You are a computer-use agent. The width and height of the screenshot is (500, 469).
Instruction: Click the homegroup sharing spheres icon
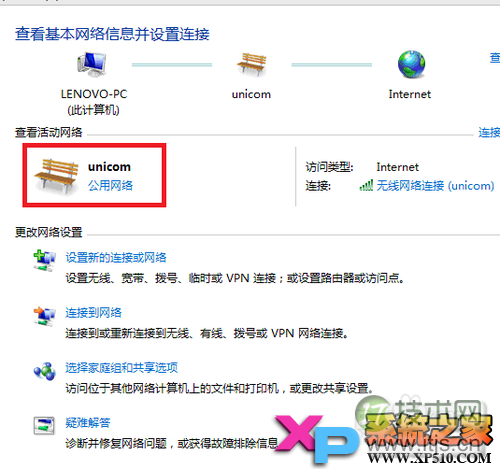point(44,371)
